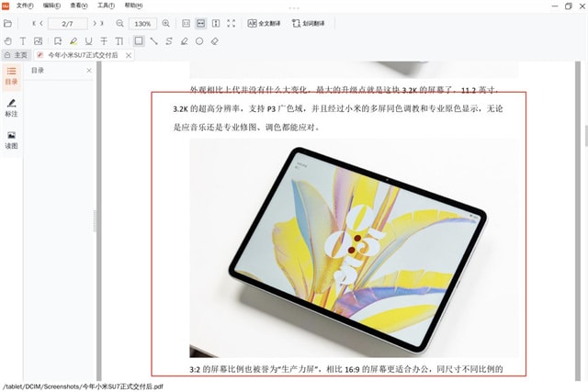Minimize the application window

[x=555, y=6]
